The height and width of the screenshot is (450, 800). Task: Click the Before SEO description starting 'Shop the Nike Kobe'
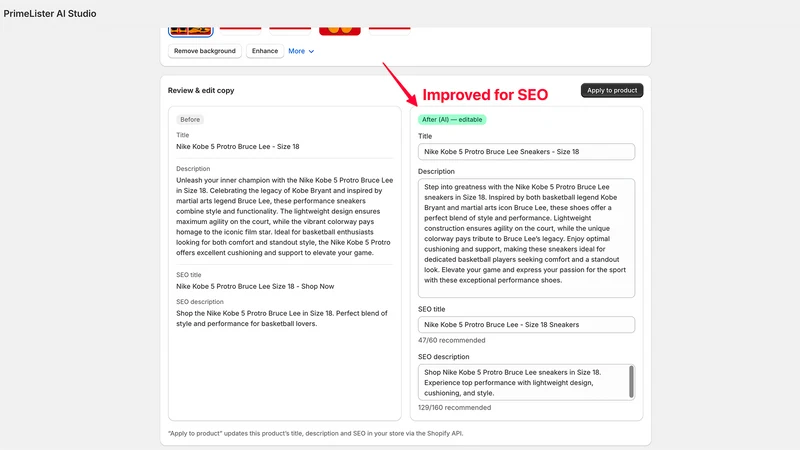282,318
